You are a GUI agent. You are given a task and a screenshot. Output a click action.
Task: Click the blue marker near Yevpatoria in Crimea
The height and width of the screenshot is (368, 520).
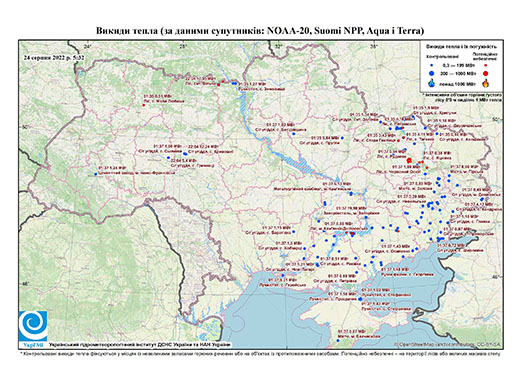click(338, 340)
